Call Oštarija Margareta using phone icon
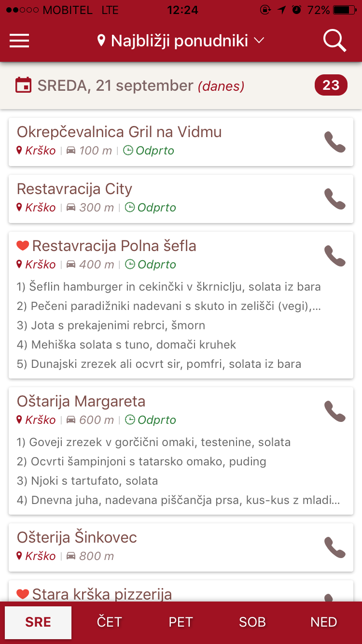 (x=334, y=411)
